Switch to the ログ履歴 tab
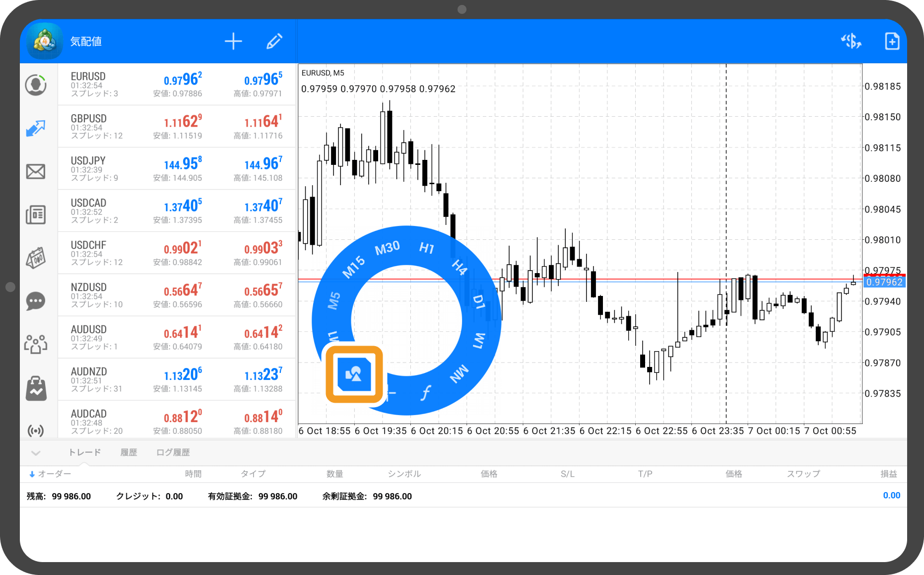This screenshot has width=924, height=575. (x=173, y=452)
